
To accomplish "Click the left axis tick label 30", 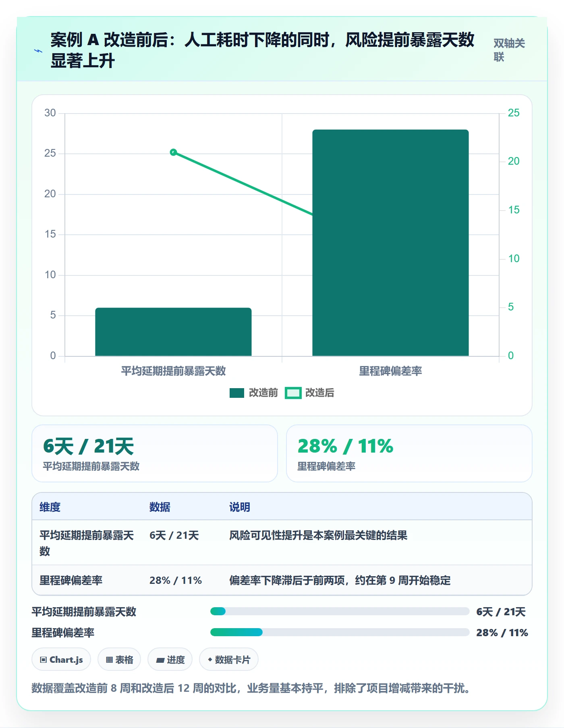I will pos(50,113).
